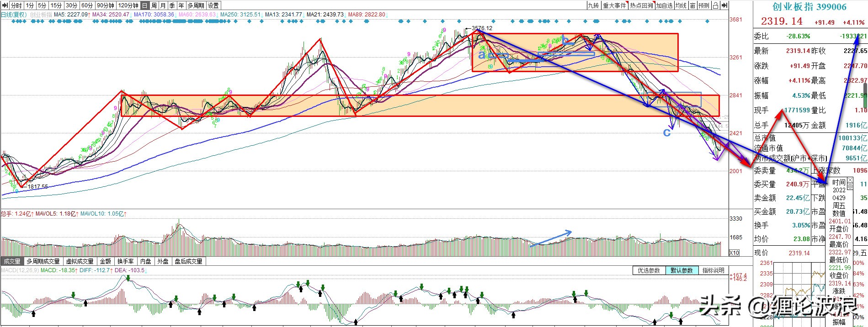Select the 成交量 volume tab
The height and width of the screenshot is (327, 868).
[12, 261]
